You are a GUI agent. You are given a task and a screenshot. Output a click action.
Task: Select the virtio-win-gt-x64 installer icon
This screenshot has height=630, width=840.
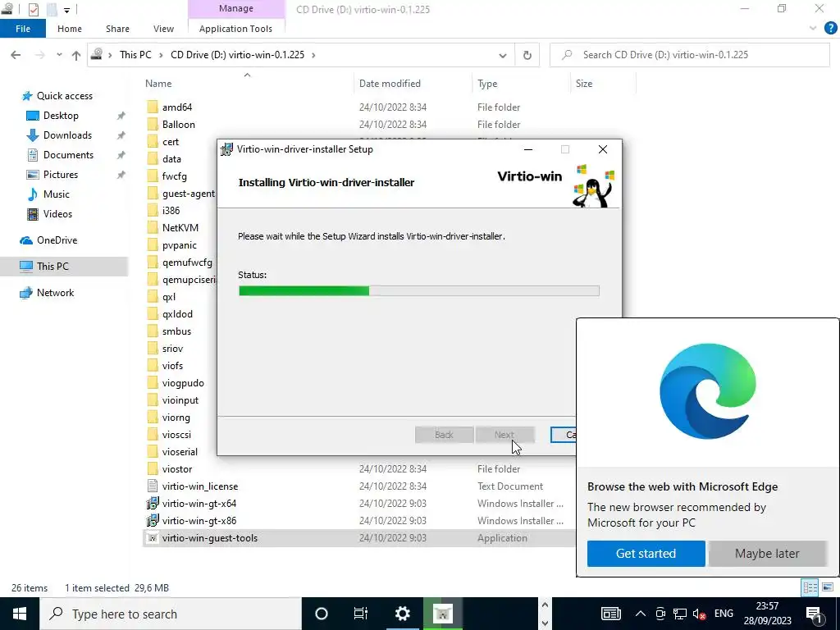(153, 503)
